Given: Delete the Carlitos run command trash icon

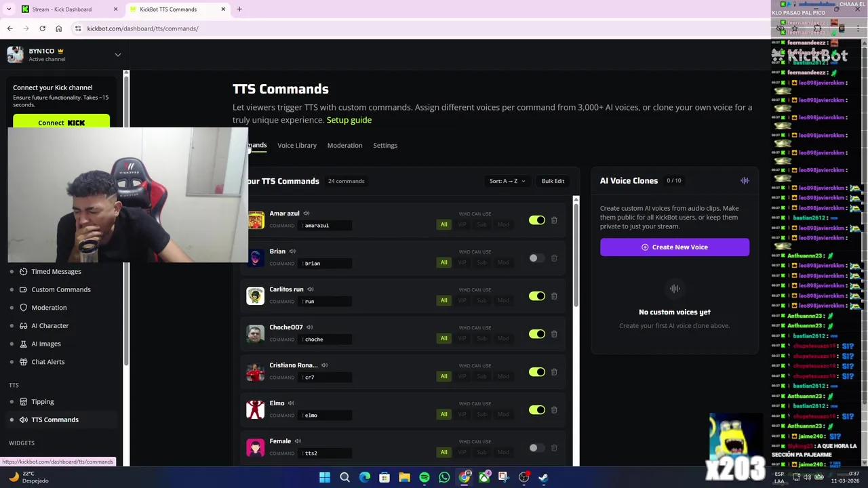Looking at the screenshot, I should [x=554, y=296].
